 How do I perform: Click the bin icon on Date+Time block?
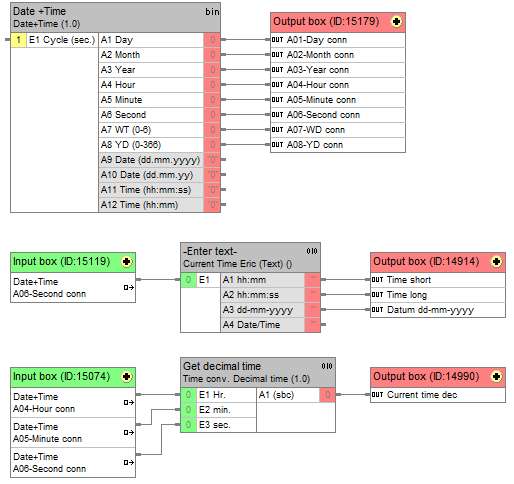212,12
